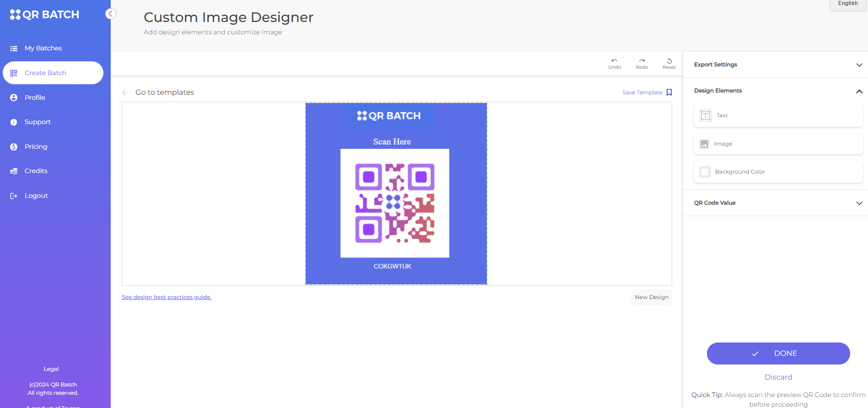This screenshot has width=868, height=408.
Task: Start a New Design
Action: point(652,297)
